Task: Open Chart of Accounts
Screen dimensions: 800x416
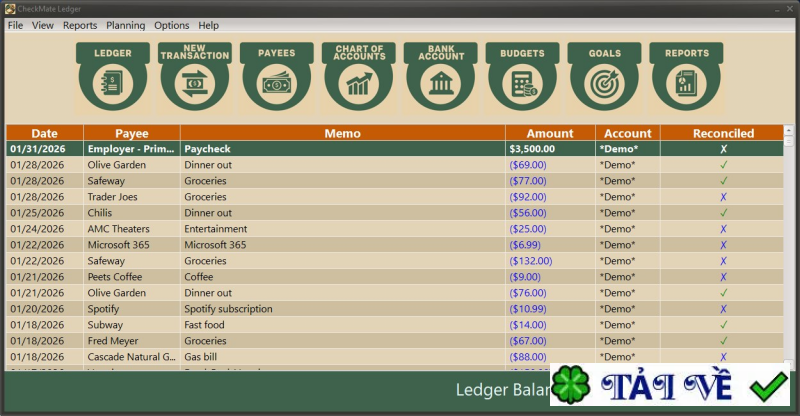Action: coord(359,78)
